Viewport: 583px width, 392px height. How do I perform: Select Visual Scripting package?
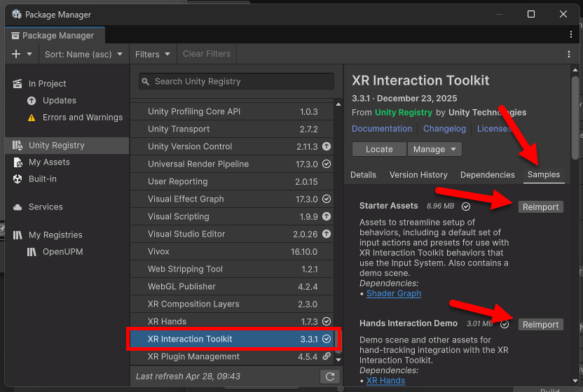pos(232,216)
